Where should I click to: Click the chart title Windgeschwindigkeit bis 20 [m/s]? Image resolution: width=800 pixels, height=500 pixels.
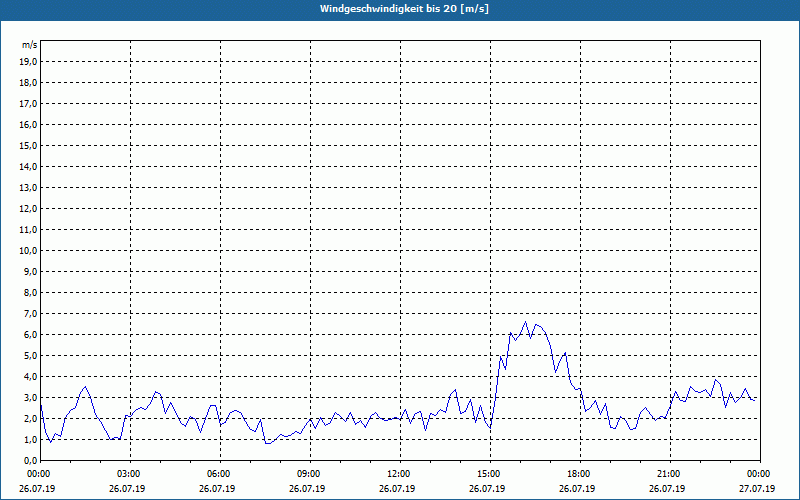(x=404, y=9)
